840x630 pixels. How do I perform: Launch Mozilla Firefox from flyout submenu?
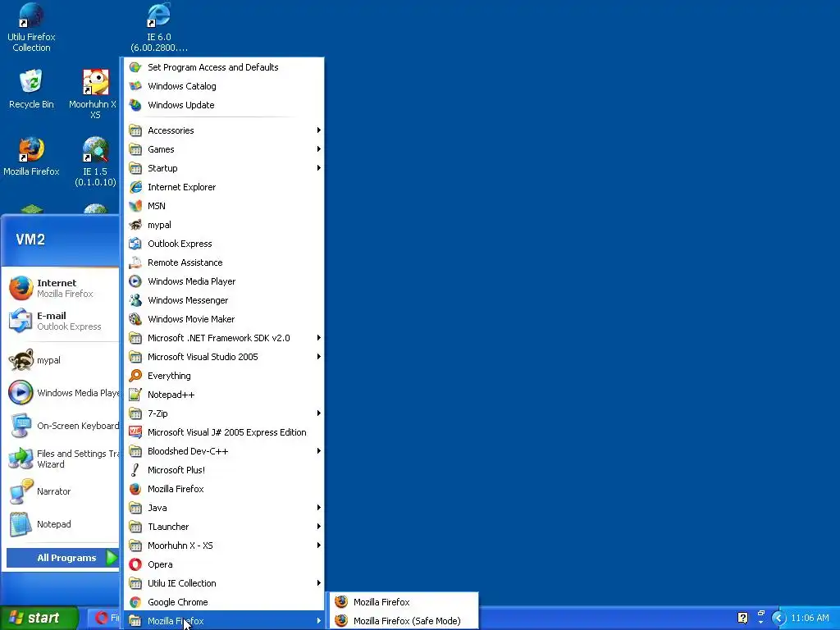(x=402, y=601)
